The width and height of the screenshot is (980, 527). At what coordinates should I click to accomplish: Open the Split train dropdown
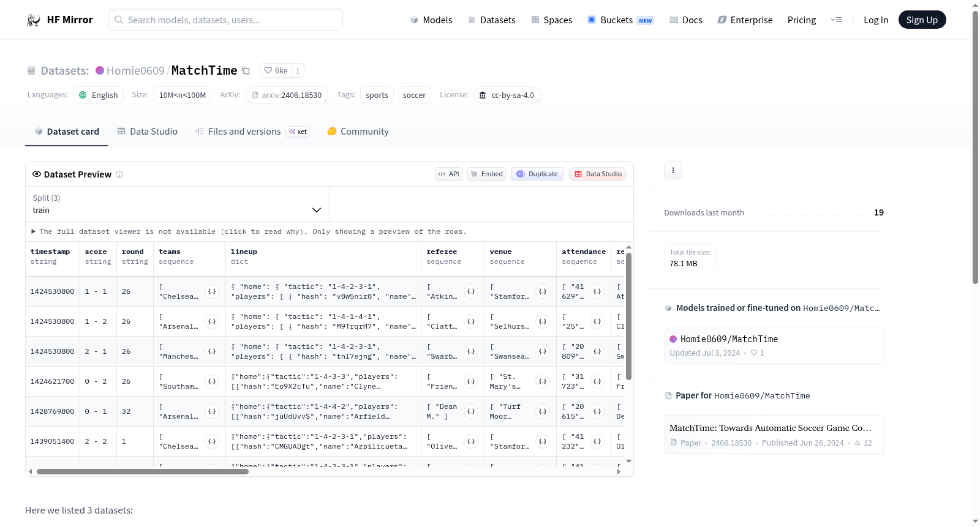click(x=177, y=204)
